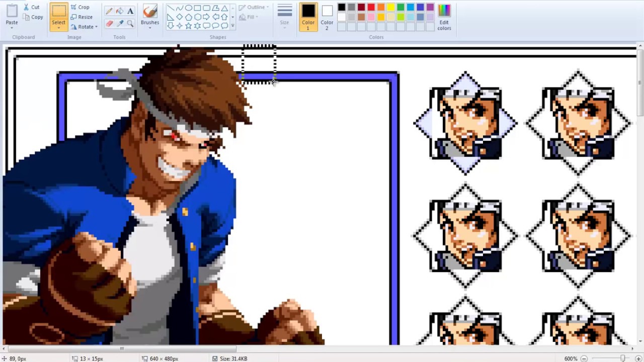This screenshot has width=644, height=362.
Task: Choose the Curve shape
Action: [x=180, y=8]
